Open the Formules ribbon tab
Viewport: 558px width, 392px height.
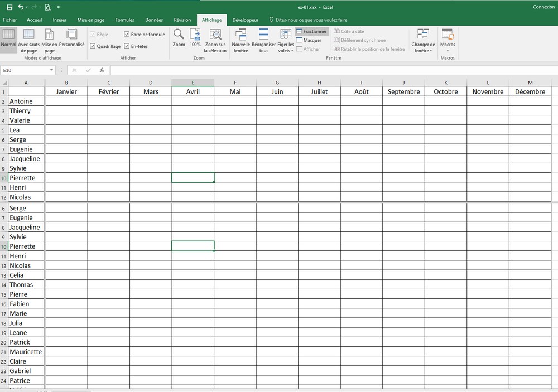pos(124,20)
